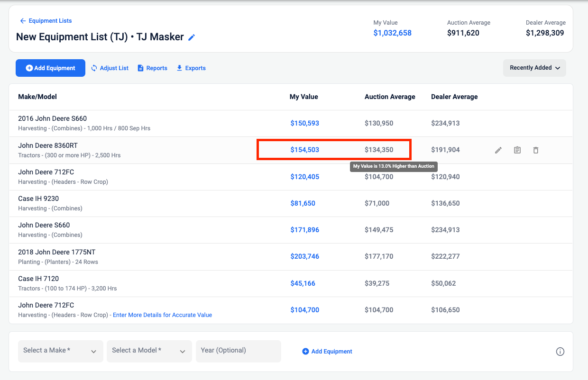The width and height of the screenshot is (588, 380).
Task: Click My Value $81,650 for Case IH 9230
Action: [303, 203]
